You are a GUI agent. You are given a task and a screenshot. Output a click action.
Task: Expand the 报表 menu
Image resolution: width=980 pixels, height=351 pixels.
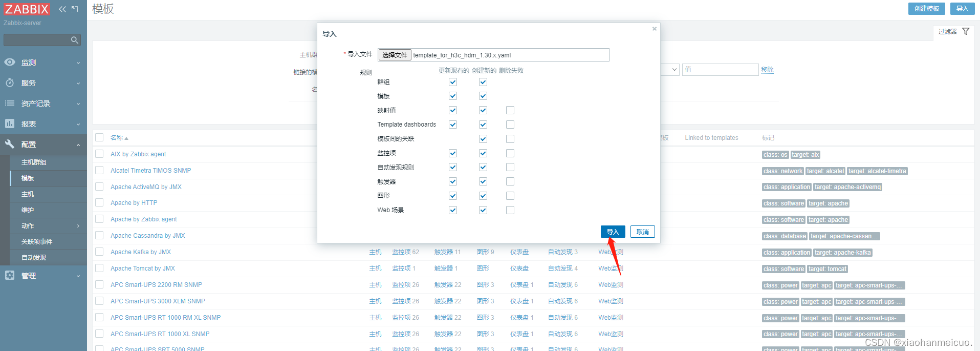coord(78,124)
